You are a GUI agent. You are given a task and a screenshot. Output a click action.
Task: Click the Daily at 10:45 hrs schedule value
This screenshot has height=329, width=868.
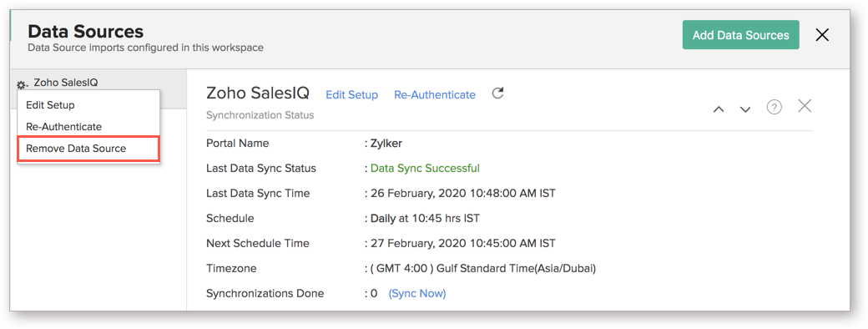(425, 218)
